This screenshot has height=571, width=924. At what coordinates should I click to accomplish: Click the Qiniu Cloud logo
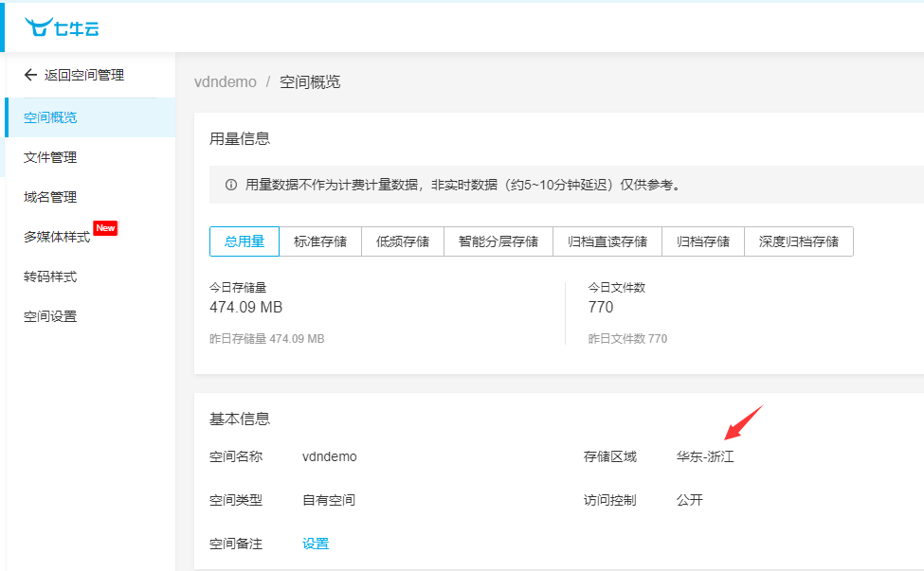pyautogui.click(x=62, y=27)
